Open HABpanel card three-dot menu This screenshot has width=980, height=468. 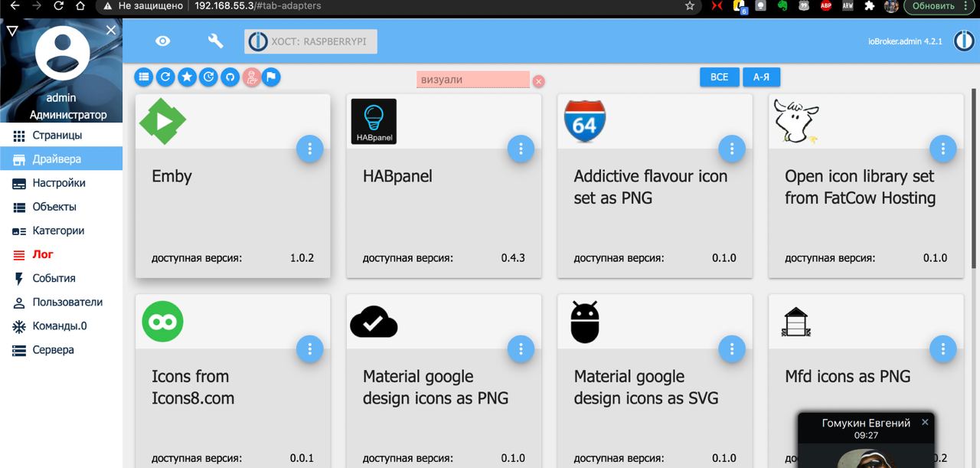521,149
